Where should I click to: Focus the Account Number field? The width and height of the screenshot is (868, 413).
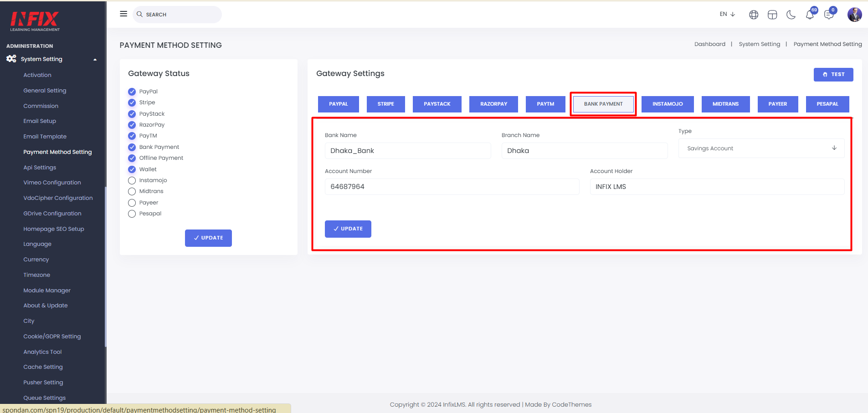click(x=452, y=187)
